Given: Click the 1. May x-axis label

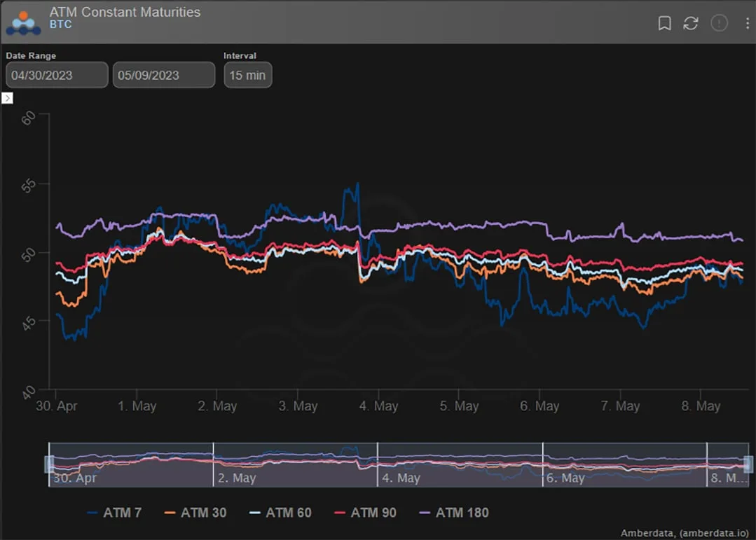Looking at the screenshot, I should click(x=137, y=406).
